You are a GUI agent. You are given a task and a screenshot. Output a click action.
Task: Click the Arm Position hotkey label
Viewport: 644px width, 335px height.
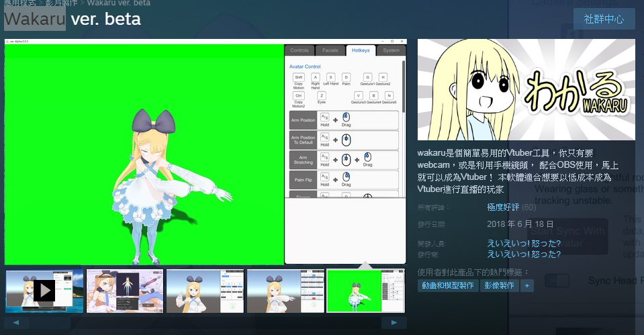coord(303,120)
